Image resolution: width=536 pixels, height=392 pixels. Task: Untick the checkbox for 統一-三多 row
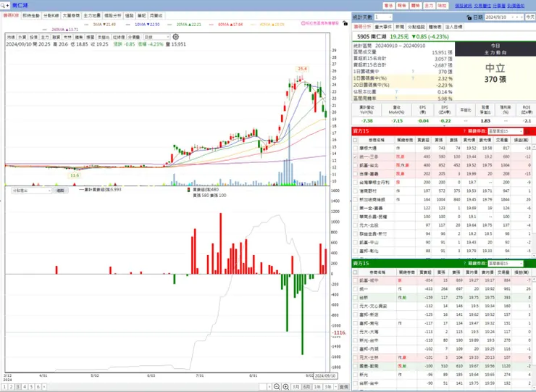[356, 157]
